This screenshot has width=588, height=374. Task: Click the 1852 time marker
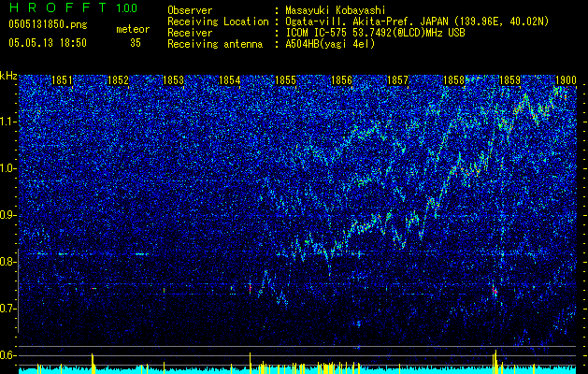pos(118,80)
